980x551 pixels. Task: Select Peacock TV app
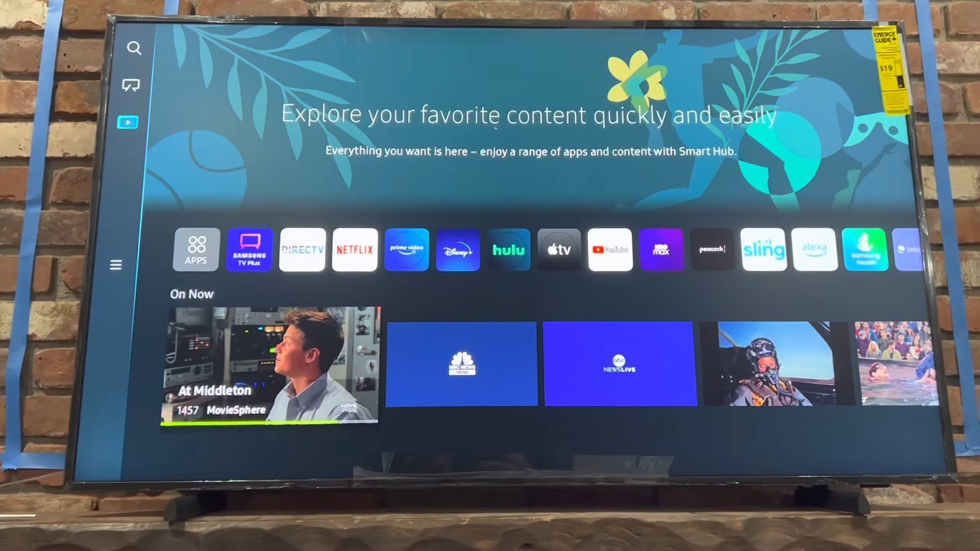tap(712, 249)
